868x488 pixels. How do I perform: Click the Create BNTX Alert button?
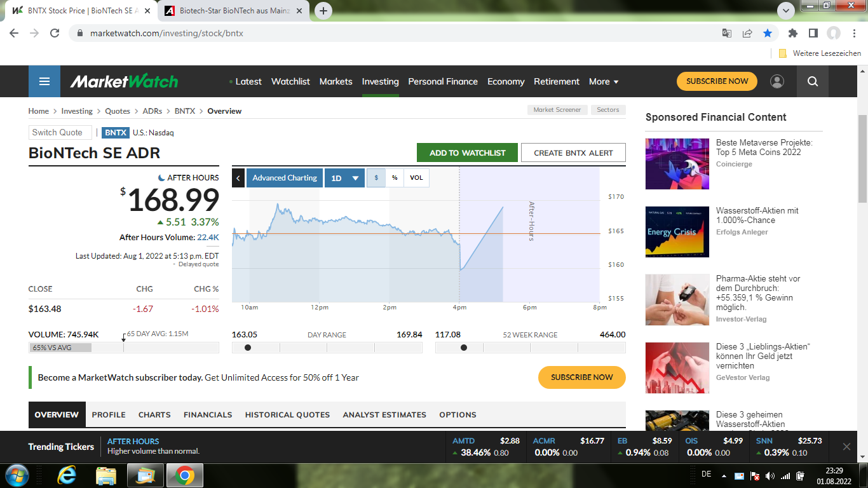pyautogui.click(x=573, y=152)
